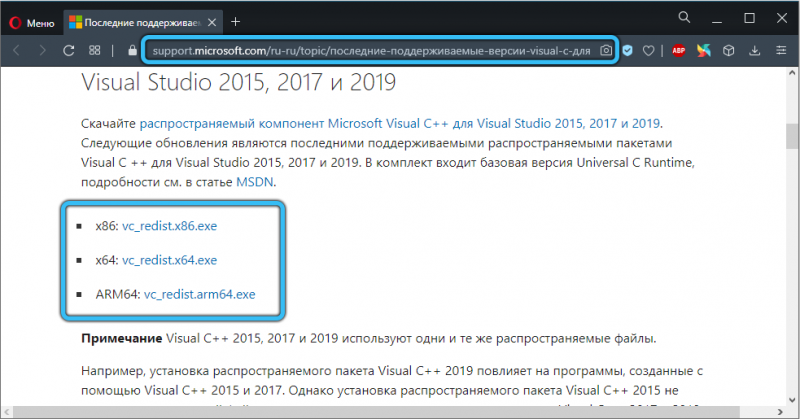This screenshot has height=419, width=800.
Task: Open the downloads arrow icon
Action: coord(755,51)
